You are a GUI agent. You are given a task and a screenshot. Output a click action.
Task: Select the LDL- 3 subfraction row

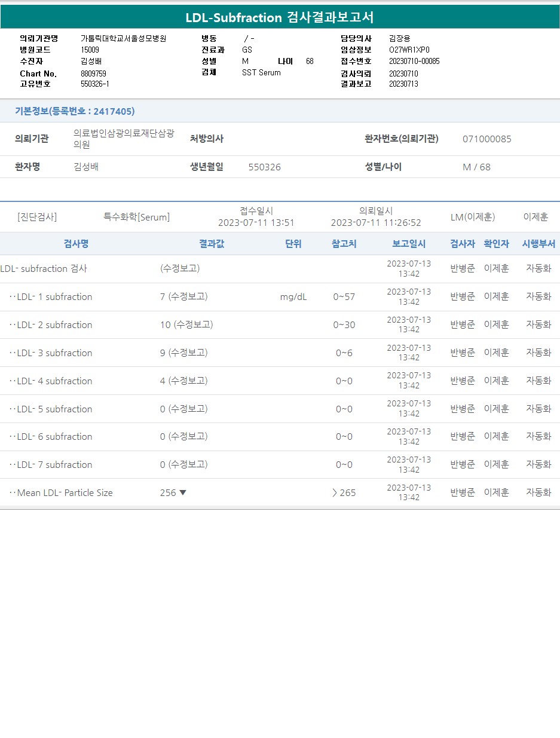[54, 353]
